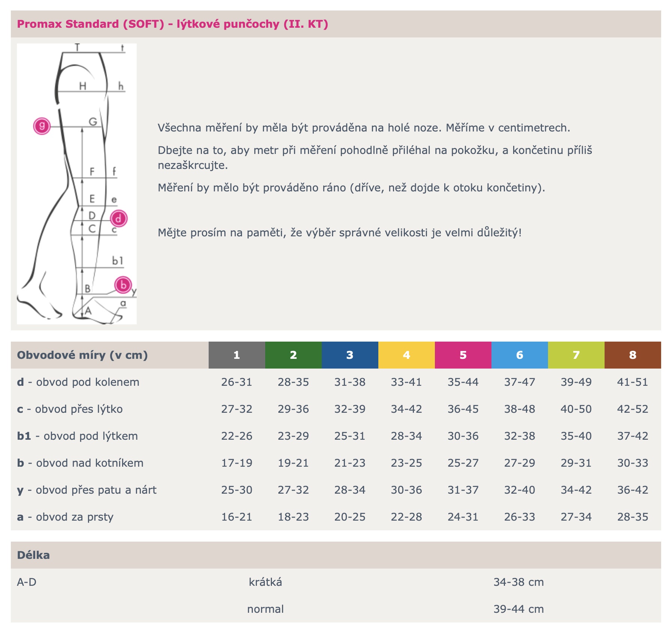Click the '39-44 cm' length value
672x633 pixels.
click(x=519, y=609)
